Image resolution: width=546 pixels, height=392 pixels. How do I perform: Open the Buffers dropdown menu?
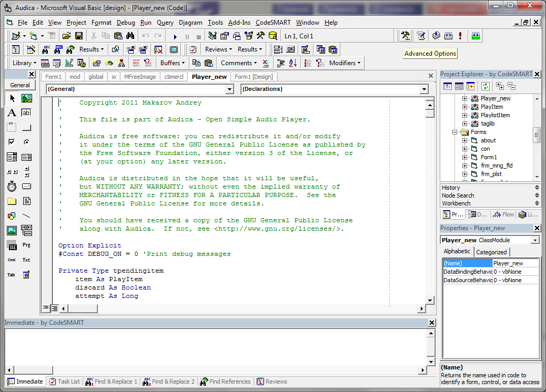(x=173, y=63)
